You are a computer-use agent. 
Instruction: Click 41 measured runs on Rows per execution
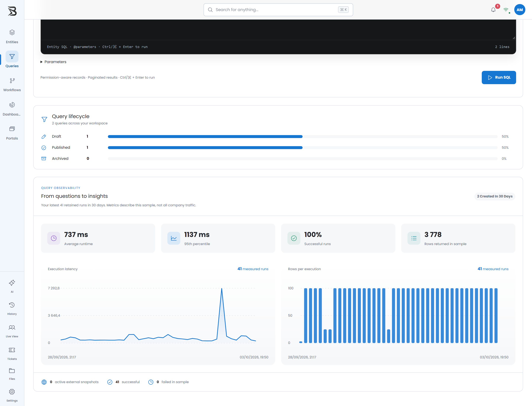point(493,269)
